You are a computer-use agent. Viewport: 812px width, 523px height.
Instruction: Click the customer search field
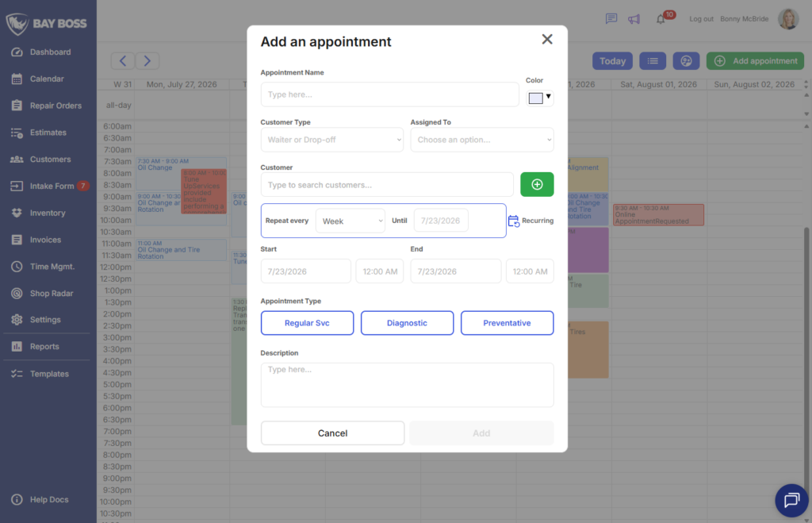pyautogui.click(x=387, y=185)
